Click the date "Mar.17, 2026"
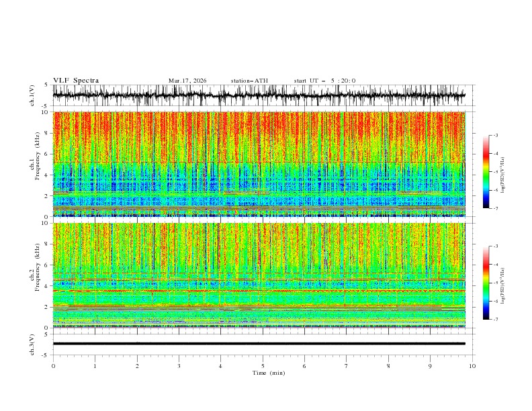The width and height of the screenshot is (532, 411). [187, 81]
